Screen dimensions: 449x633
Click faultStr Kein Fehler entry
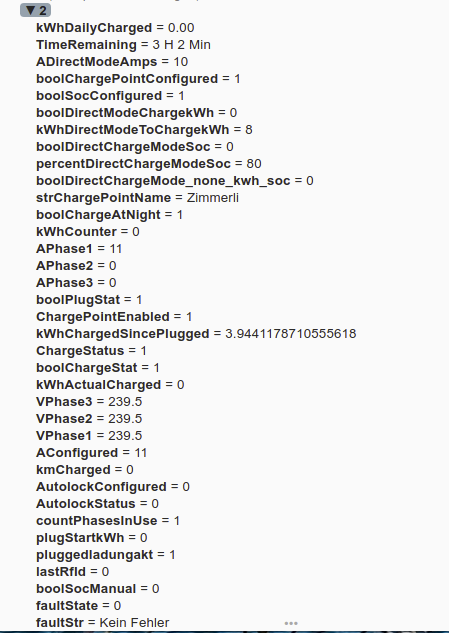103,623
